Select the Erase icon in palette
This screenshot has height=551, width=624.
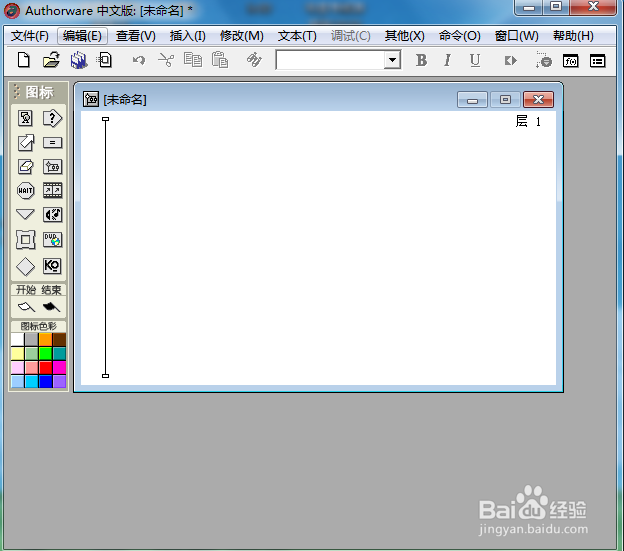coord(25,167)
